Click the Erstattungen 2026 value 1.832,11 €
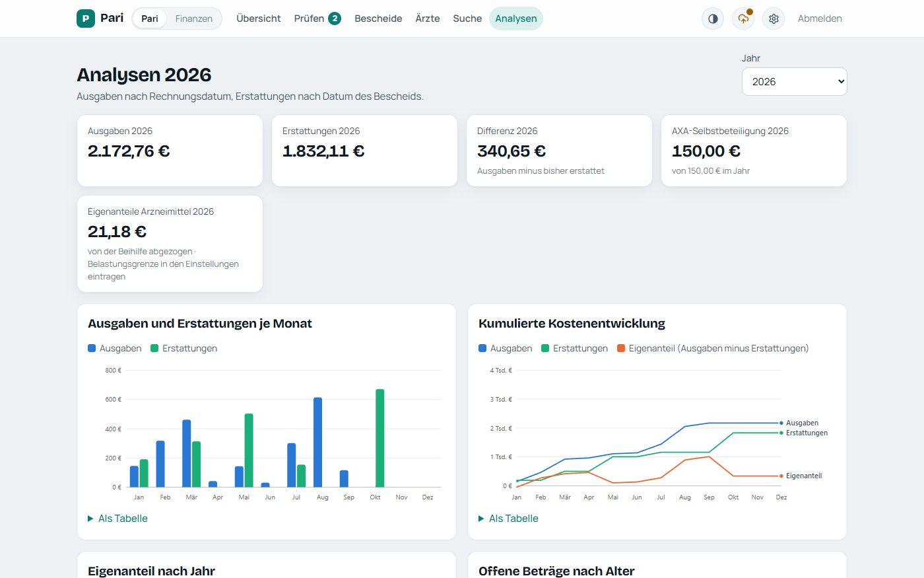 point(323,151)
